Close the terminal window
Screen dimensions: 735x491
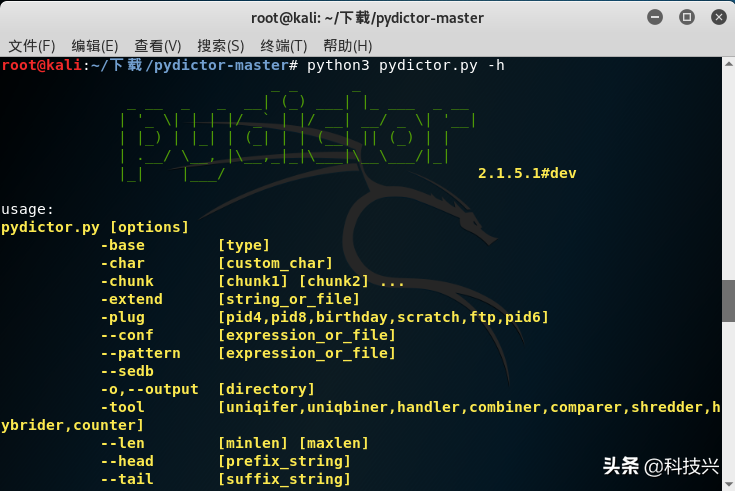(719, 17)
